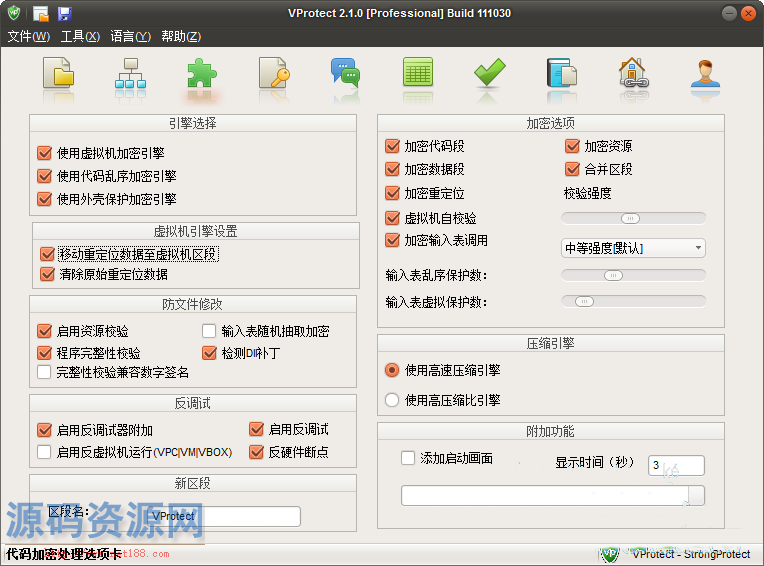The image size is (764, 566).
Task: Enable 启用反虚拟机运行 checkbox
Action: (44, 452)
